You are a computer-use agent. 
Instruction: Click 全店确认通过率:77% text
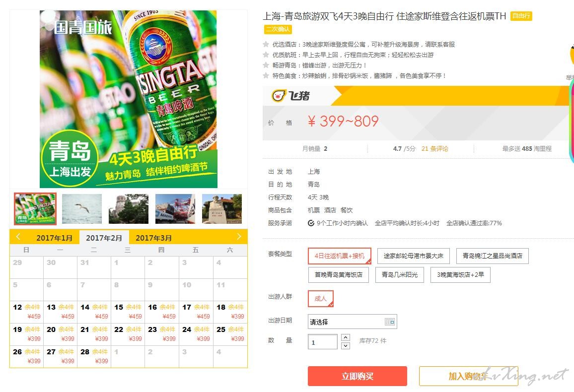[x=474, y=223]
